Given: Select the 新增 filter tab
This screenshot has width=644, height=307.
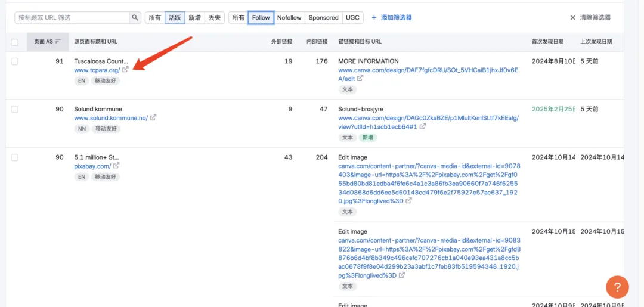Looking at the screenshot, I should click(x=194, y=18).
